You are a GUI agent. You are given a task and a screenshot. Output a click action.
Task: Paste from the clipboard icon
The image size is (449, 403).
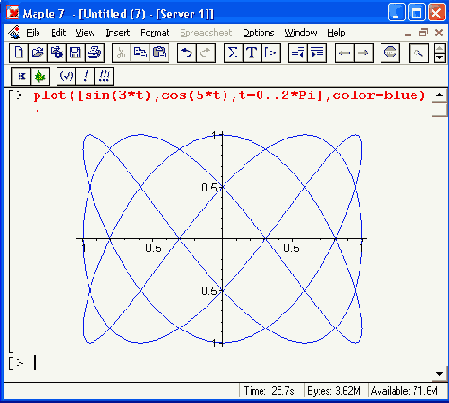[x=159, y=53]
